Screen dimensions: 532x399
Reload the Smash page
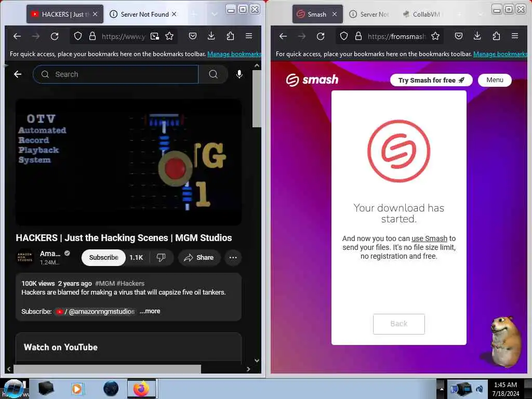tap(321, 36)
